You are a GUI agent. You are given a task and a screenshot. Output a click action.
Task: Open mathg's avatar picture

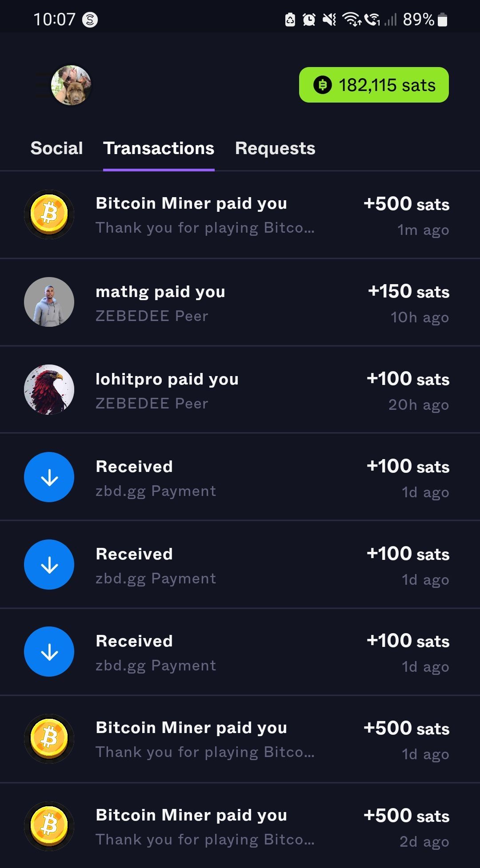pos(49,302)
